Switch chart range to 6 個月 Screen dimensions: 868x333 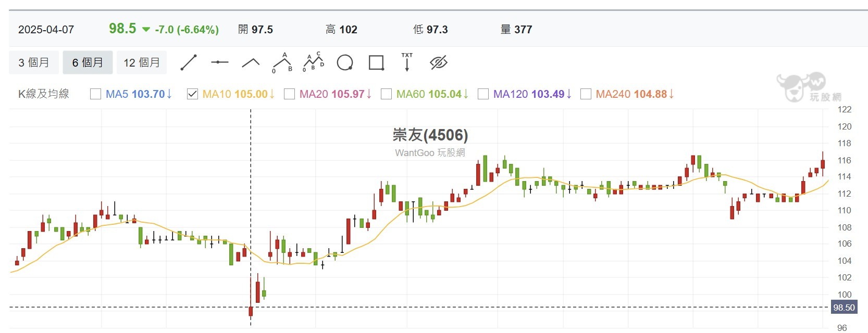click(88, 62)
